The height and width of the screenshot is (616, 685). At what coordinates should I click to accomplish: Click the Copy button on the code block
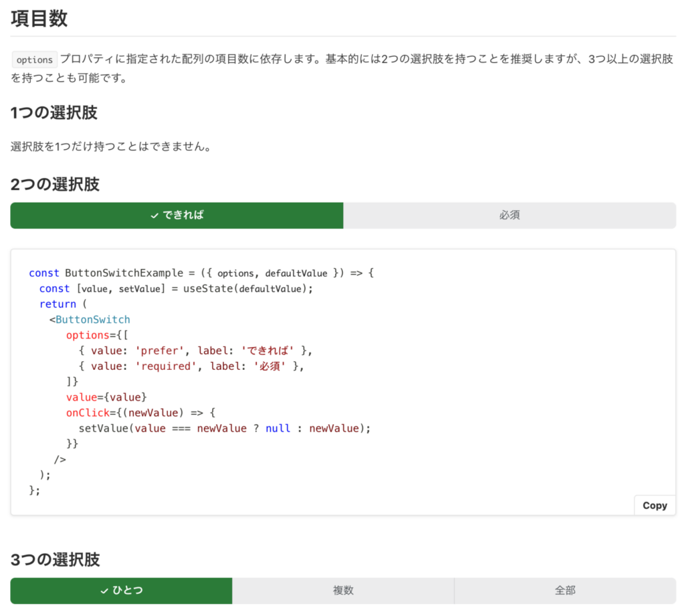point(654,505)
